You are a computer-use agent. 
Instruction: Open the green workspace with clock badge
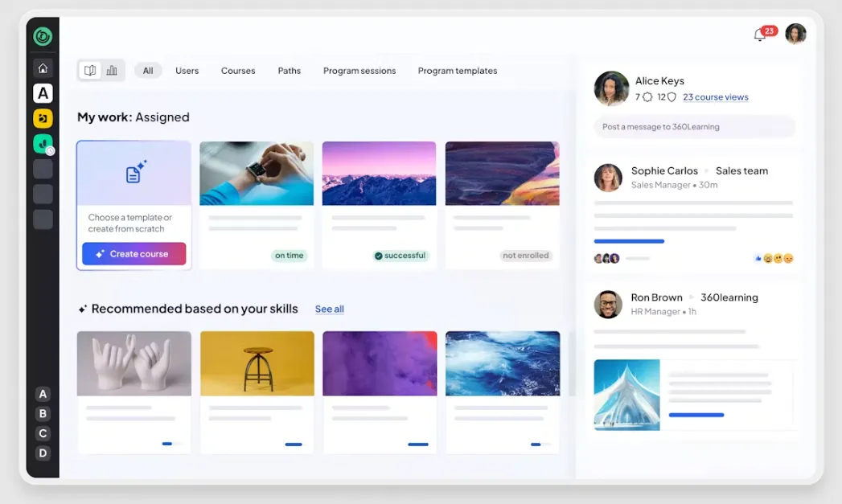[x=43, y=144]
